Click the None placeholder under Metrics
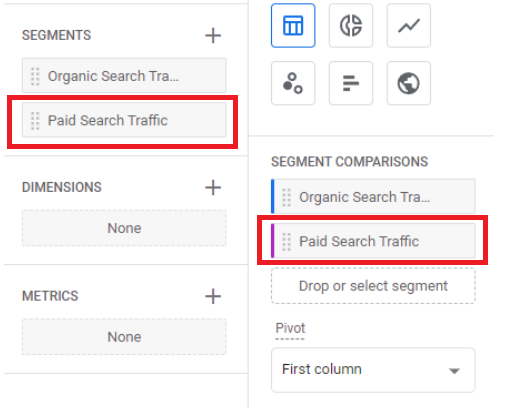Image resolution: width=520 pixels, height=408 pixels. 124,337
